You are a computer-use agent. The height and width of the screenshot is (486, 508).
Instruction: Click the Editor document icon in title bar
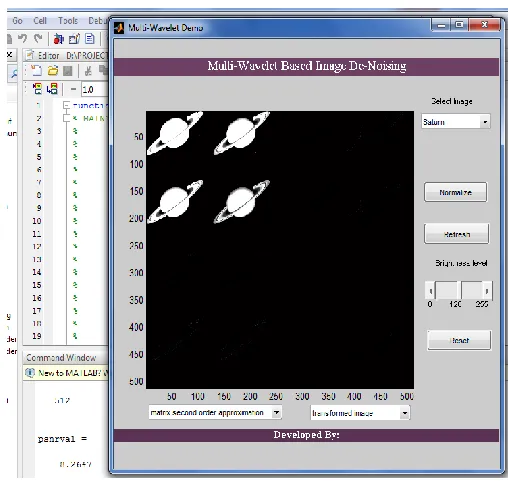tap(30, 55)
